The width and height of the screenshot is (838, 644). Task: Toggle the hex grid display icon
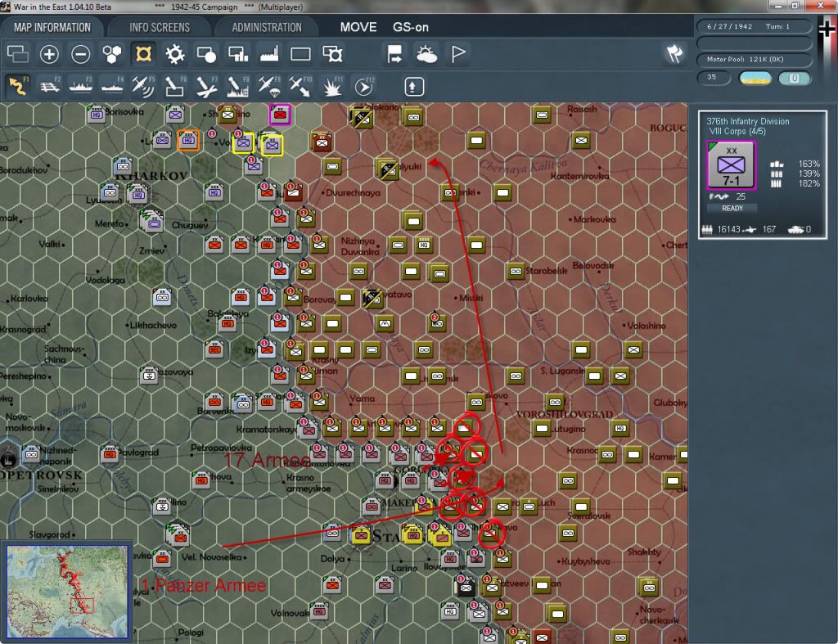pos(112,54)
